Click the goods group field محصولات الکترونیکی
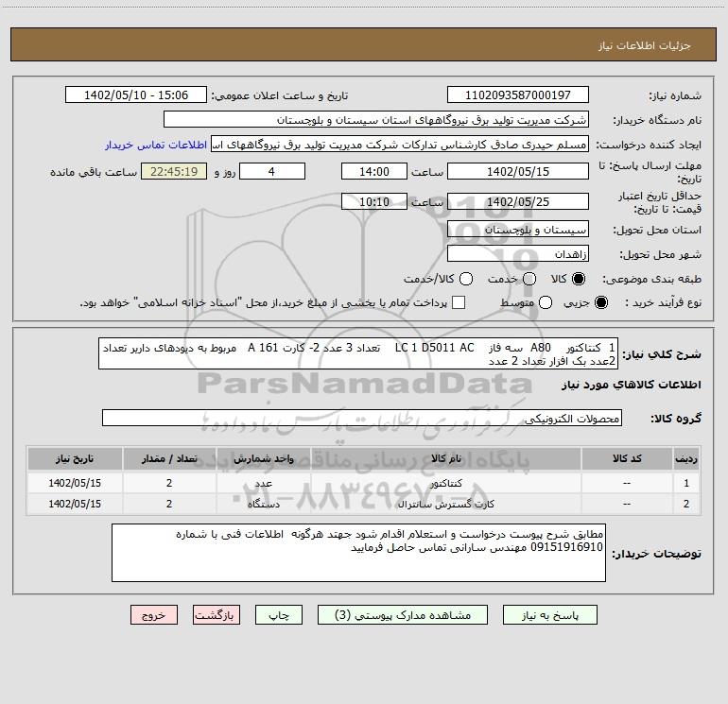Viewport: 728px width, 704px height. coord(362,418)
